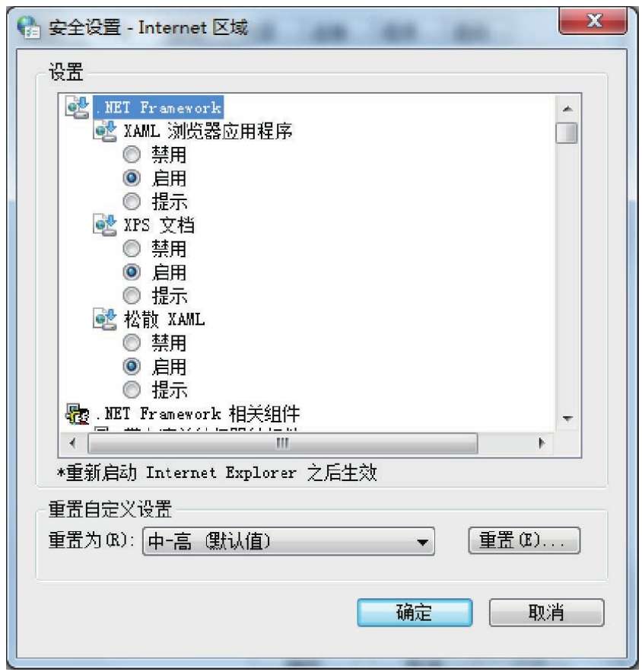Image resolution: width=642 pixels, height=672 pixels.
Task: Open the 重置为 security level dropdown
Action: coord(288,542)
